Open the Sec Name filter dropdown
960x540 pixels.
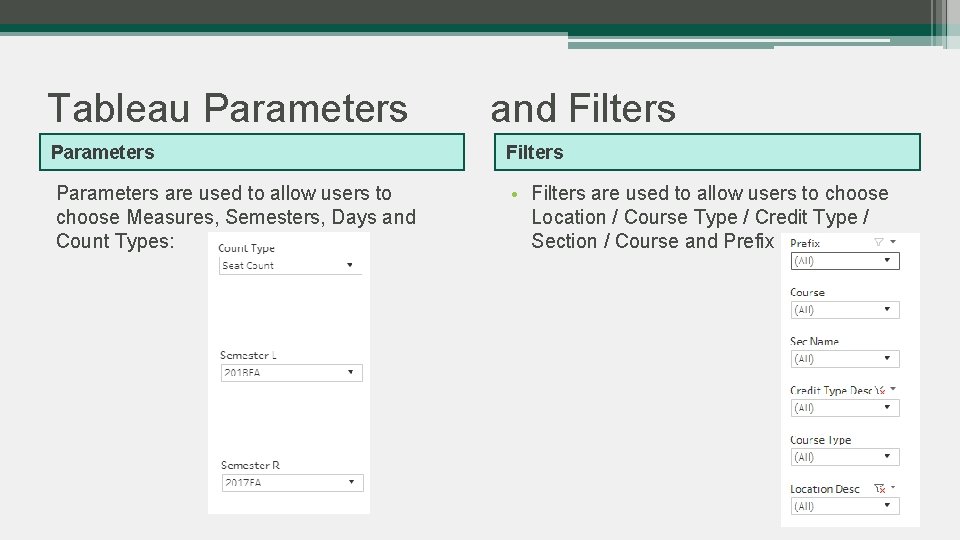(x=845, y=359)
